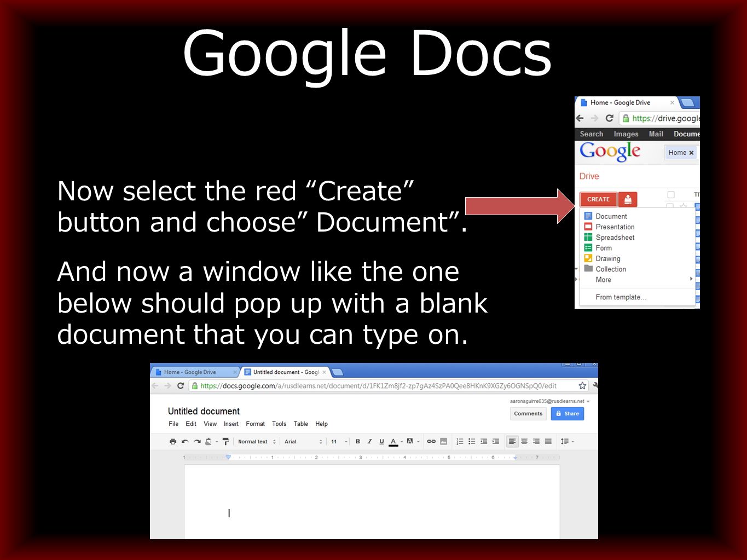Reload the Docs page

181,385
